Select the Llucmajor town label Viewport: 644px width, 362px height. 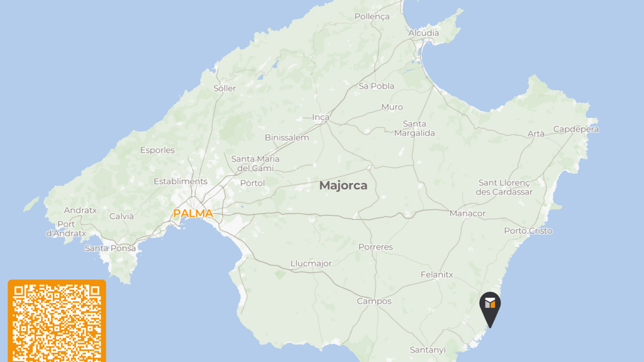point(311,263)
